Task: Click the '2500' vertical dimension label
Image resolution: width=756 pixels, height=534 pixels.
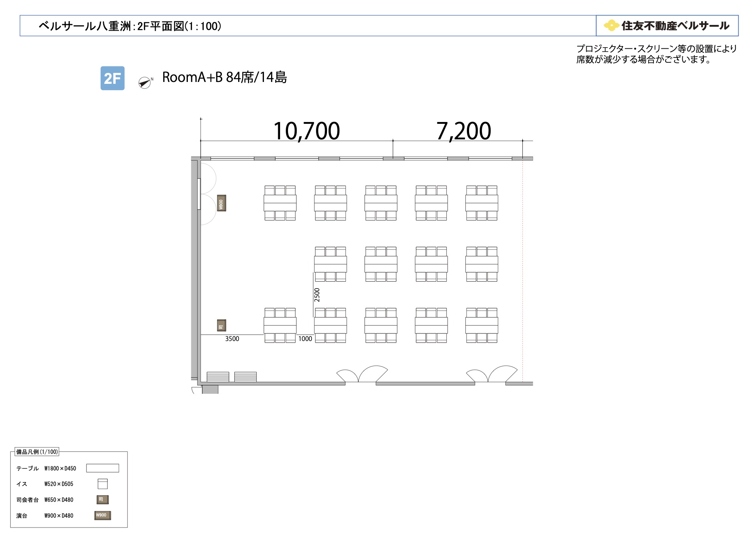Action: [317, 295]
